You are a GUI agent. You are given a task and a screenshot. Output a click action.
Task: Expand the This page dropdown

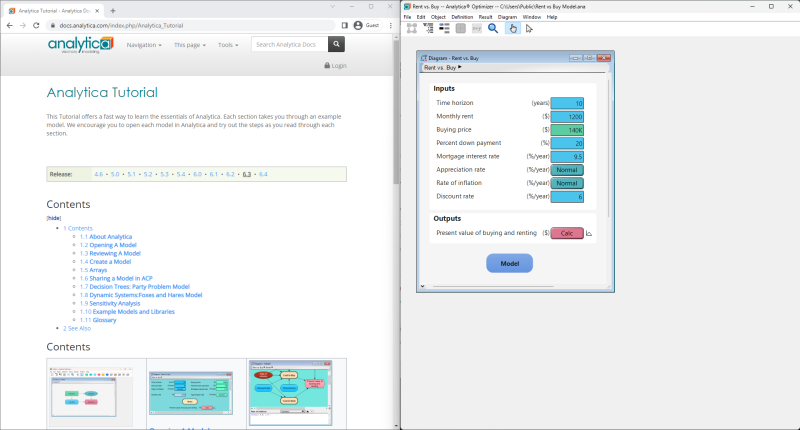point(190,45)
